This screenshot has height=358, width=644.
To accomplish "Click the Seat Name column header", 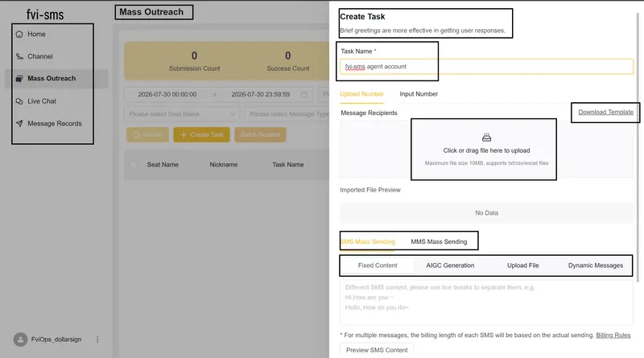I will [x=163, y=165].
